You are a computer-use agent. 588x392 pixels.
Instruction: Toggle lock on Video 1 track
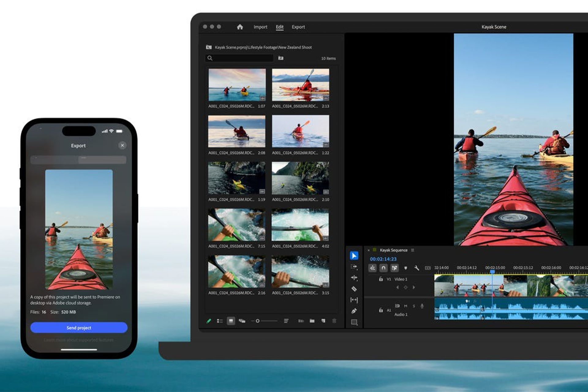[381, 279]
